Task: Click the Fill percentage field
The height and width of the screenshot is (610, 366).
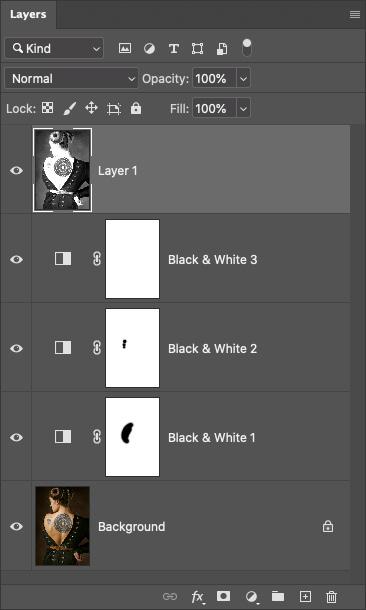Action: [x=214, y=108]
